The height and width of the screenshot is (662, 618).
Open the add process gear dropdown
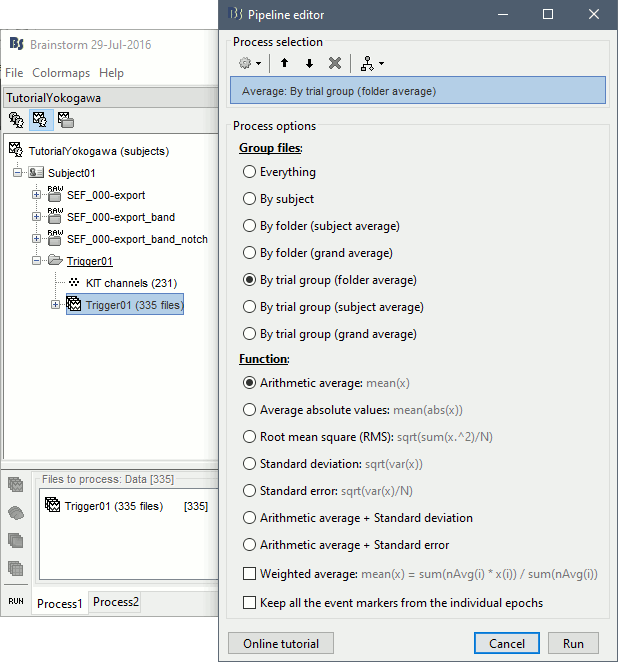249,63
